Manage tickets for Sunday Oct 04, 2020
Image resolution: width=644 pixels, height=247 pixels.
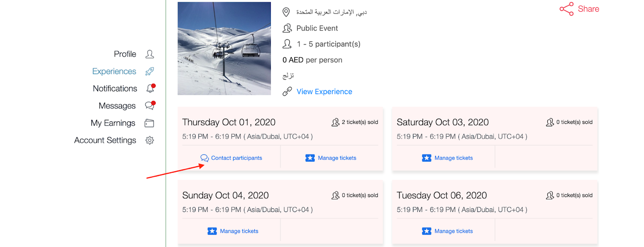[233, 231]
